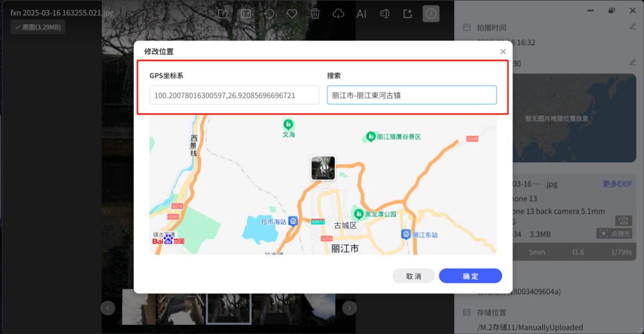Click the 拍摄时间 label

[x=492, y=28]
